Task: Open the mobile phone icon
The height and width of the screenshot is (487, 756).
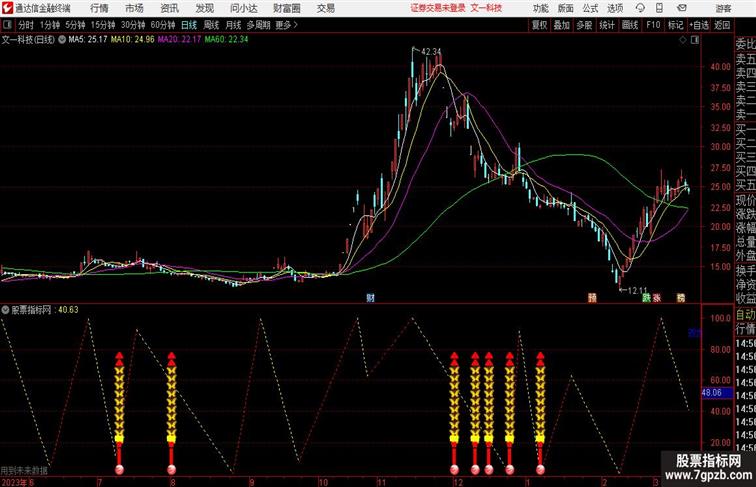Action: 660,8
